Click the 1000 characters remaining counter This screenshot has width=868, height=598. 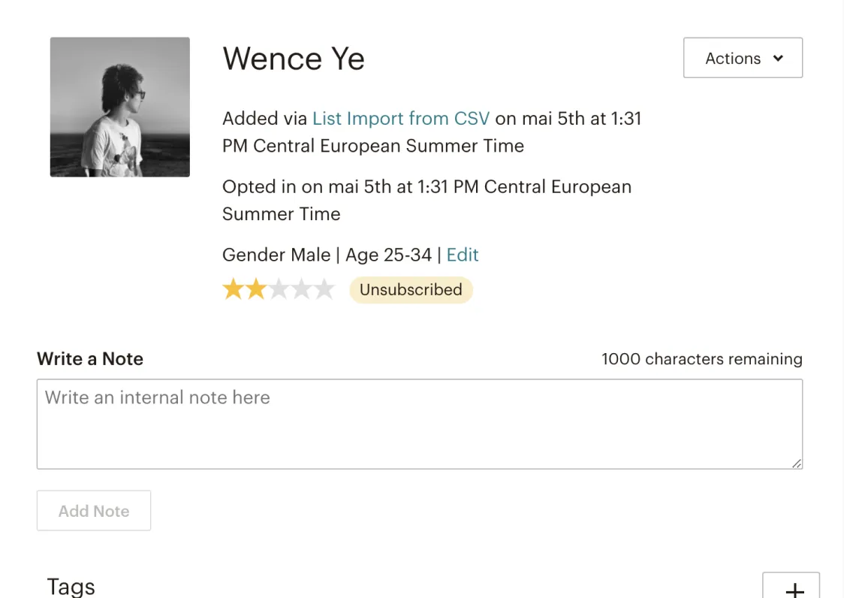(702, 359)
